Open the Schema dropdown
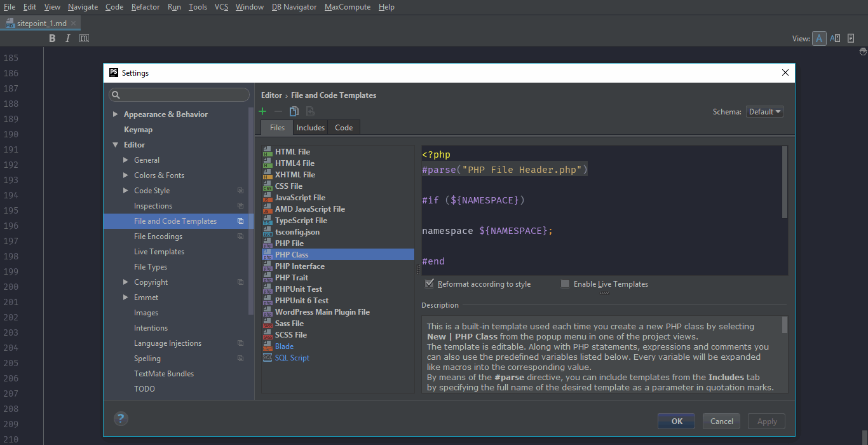The height and width of the screenshot is (445, 868). [x=764, y=112]
